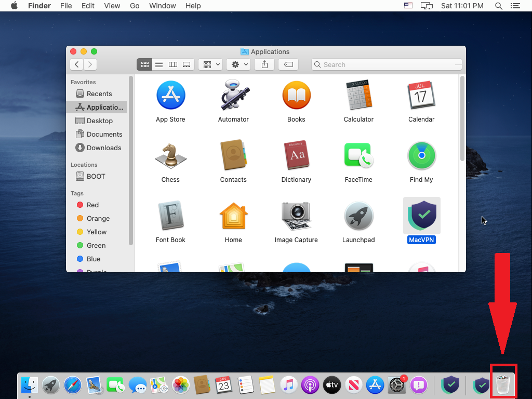
Task: Open the Go menu
Action: click(135, 6)
